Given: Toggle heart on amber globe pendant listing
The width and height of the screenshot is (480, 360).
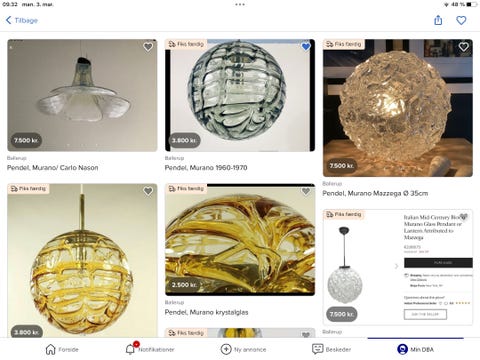Looking at the screenshot, I should pos(148,191).
